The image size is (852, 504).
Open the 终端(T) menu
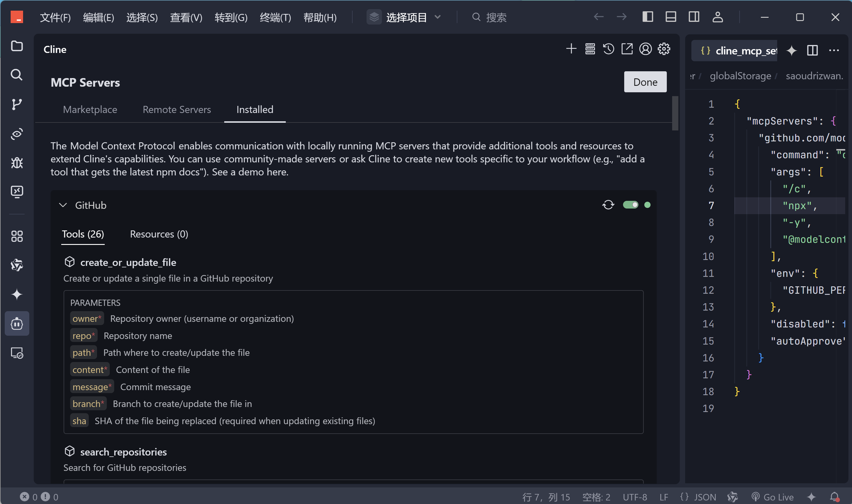point(275,17)
